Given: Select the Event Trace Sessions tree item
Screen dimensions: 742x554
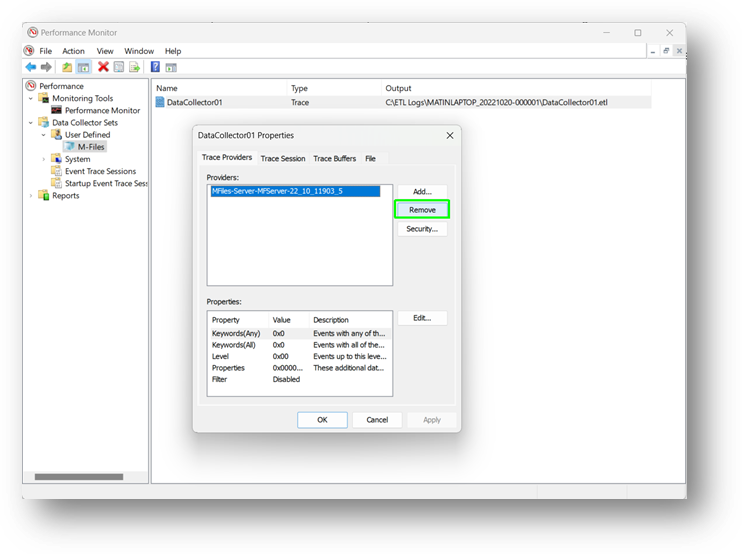Looking at the screenshot, I should coord(100,171).
